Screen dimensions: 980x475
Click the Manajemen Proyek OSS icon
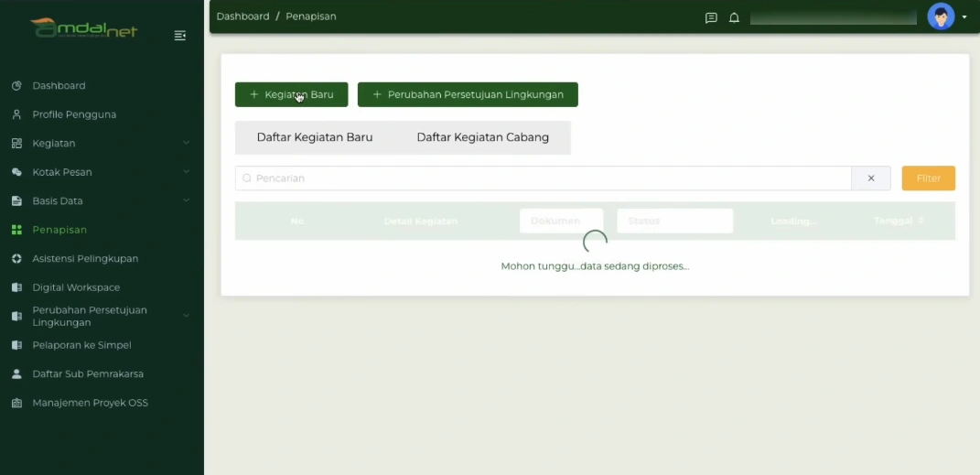pos(16,403)
